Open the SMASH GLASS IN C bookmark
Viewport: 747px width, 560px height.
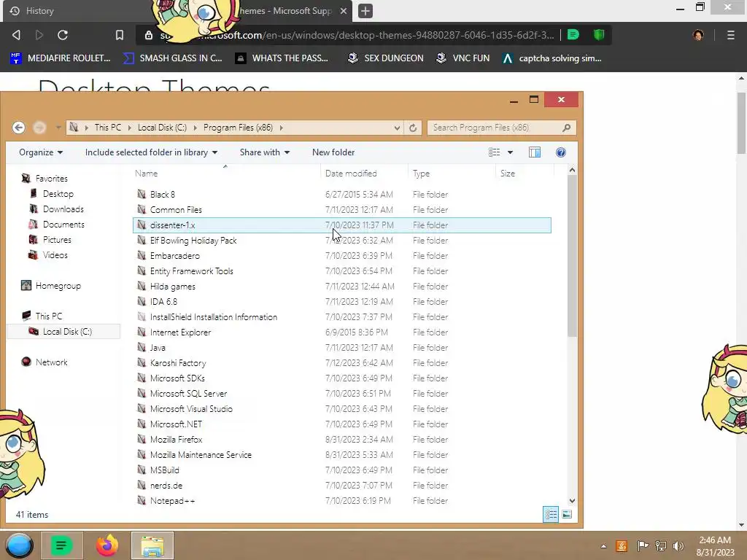pyautogui.click(x=172, y=58)
